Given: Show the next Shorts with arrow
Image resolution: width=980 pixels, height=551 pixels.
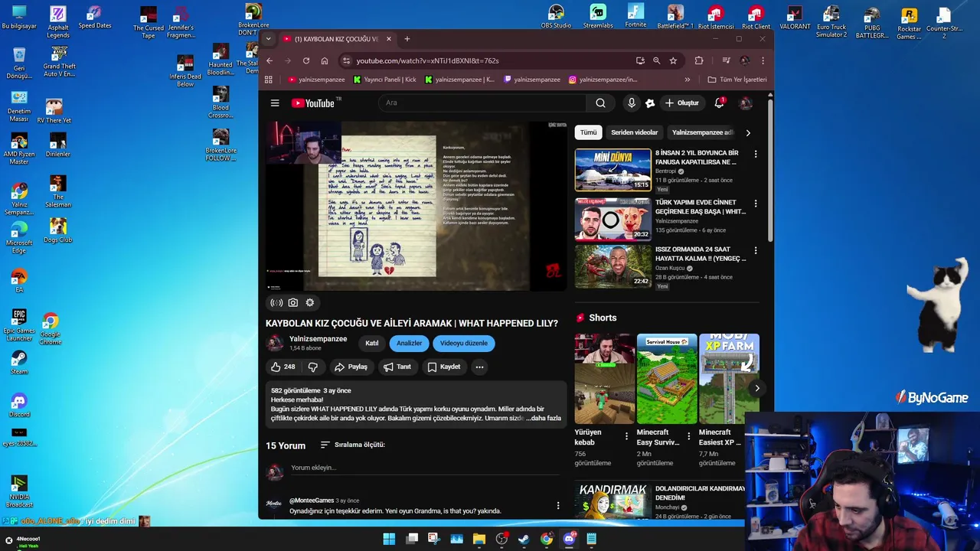Looking at the screenshot, I should click(x=756, y=388).
